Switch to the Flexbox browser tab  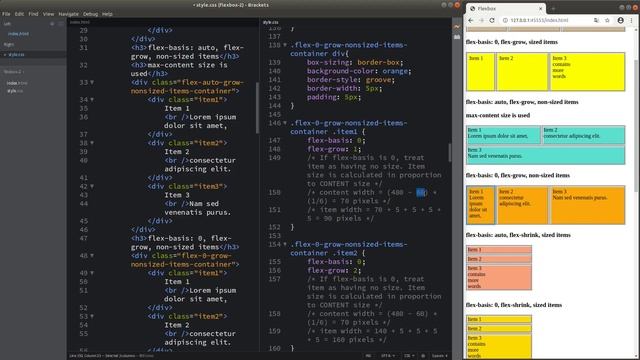point(505,8)
